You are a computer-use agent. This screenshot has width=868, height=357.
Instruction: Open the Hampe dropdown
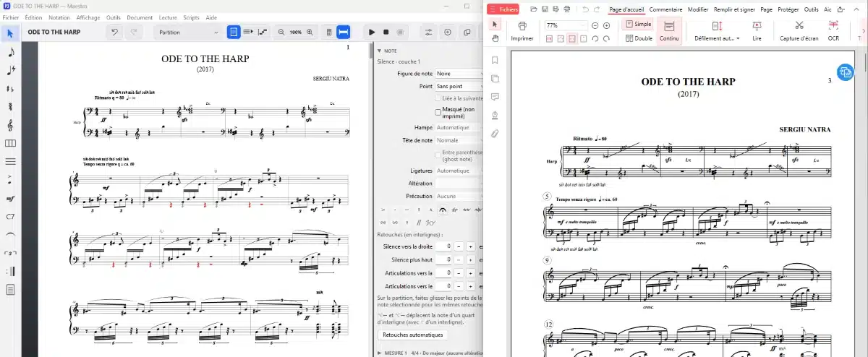pyautogui.click(x=459, y=127)
